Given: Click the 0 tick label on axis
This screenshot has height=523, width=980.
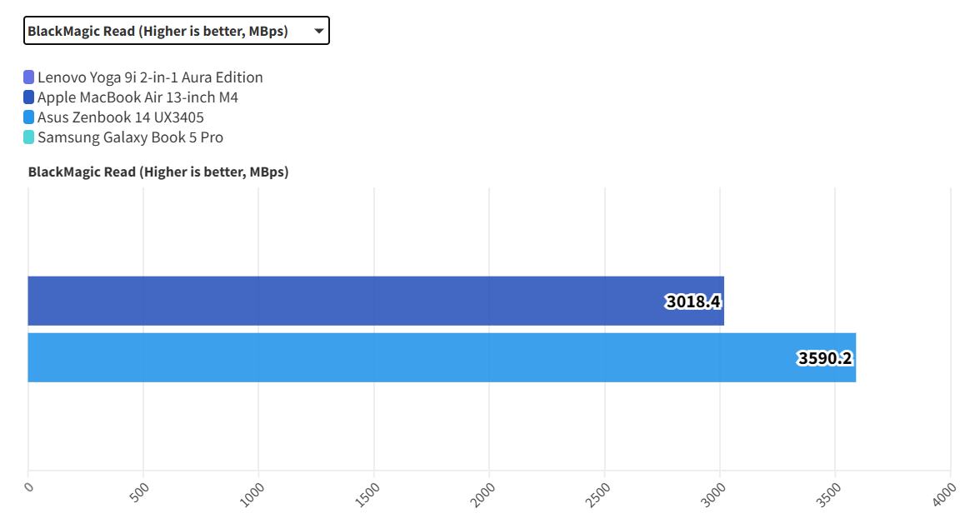Looking at the screenshot, I should 29,486.
